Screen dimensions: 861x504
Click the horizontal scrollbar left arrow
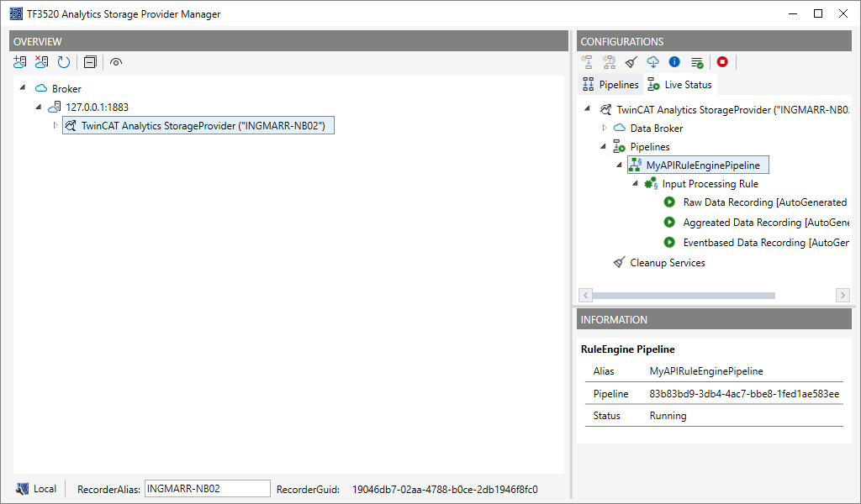585,295
